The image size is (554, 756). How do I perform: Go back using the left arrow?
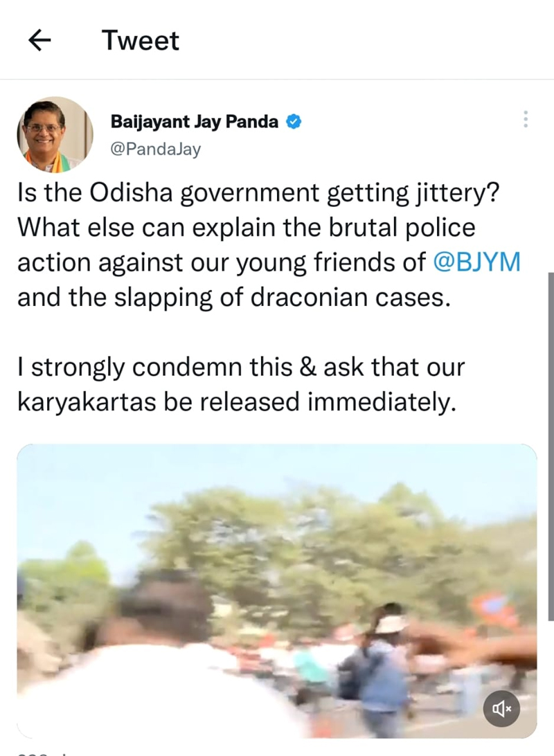tap(39, 40)
